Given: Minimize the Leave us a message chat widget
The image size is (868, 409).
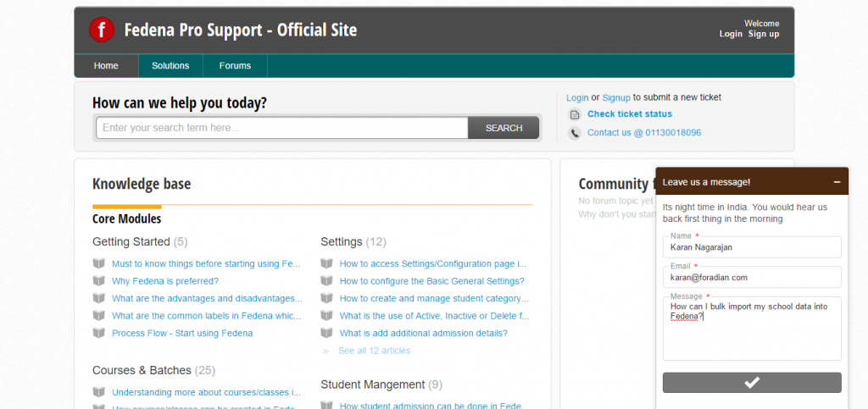Looking at the screenshot, I should click(837, 182).
